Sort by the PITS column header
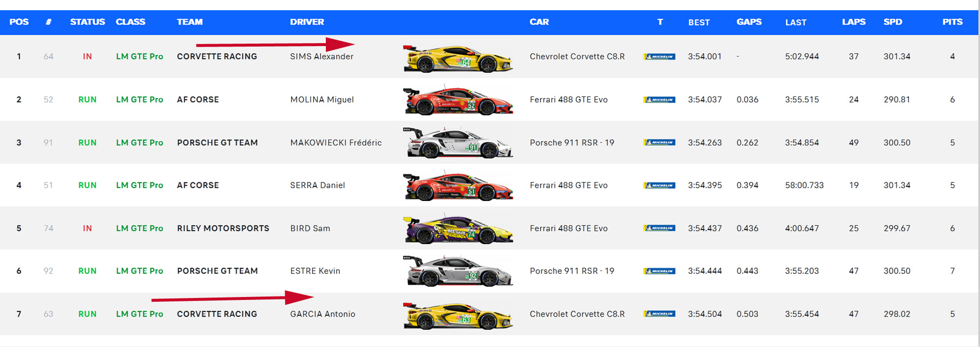This screenshot has width=980, height=347. coord(952,22)
